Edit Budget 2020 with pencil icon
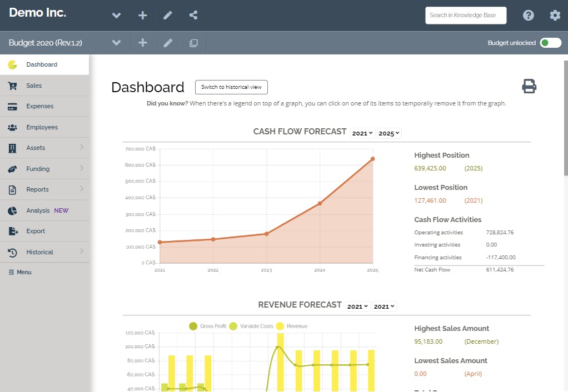568x392 pixels. coord(168,43)
